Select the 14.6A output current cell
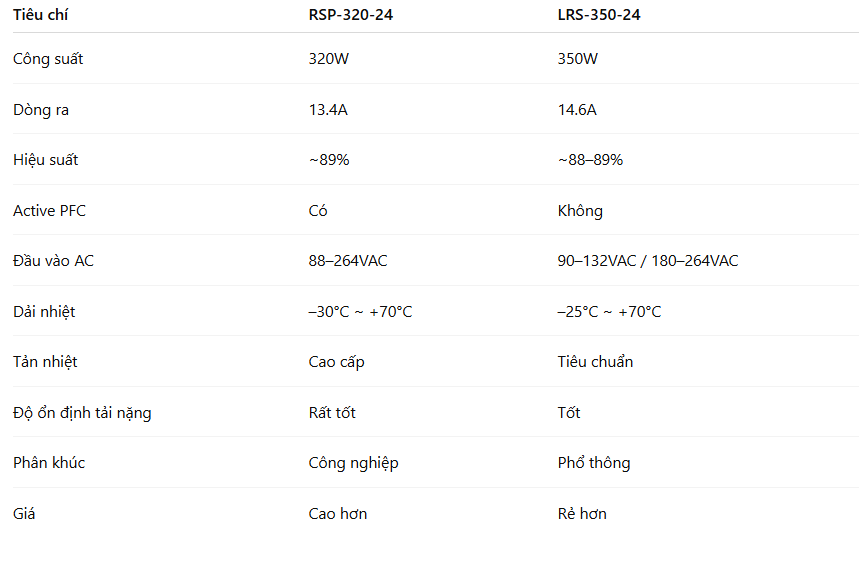 577,110
